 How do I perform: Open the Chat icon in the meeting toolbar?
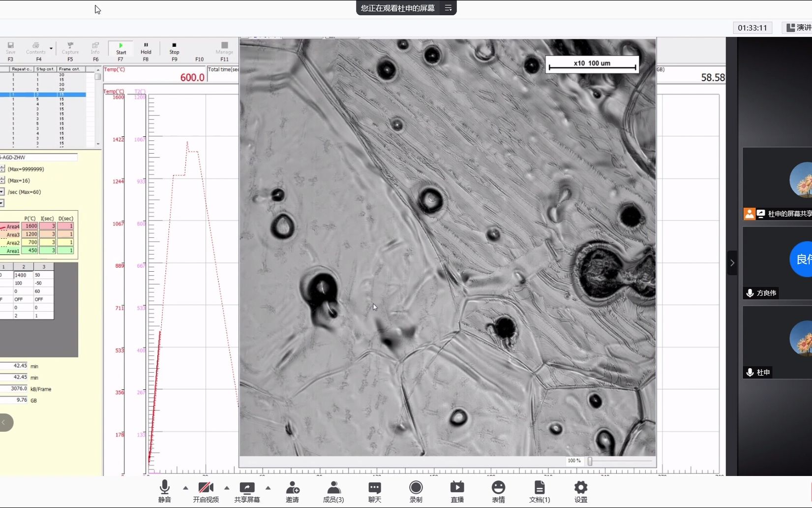(x=375, y=491)
